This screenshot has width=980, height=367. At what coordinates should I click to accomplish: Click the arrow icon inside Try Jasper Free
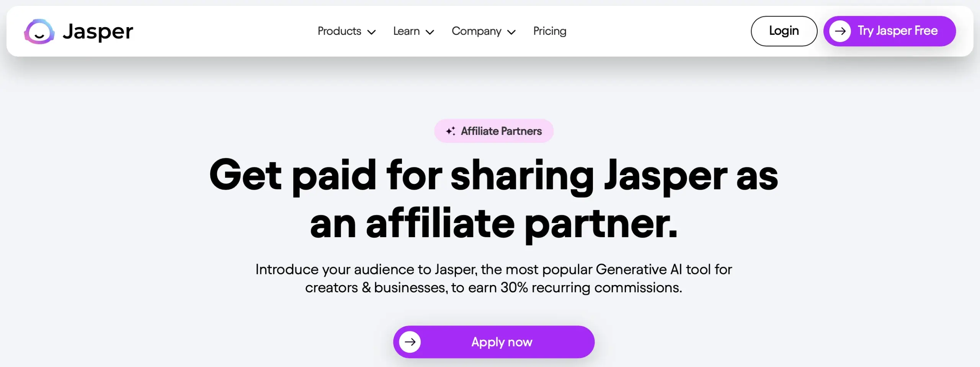[841, 31]
